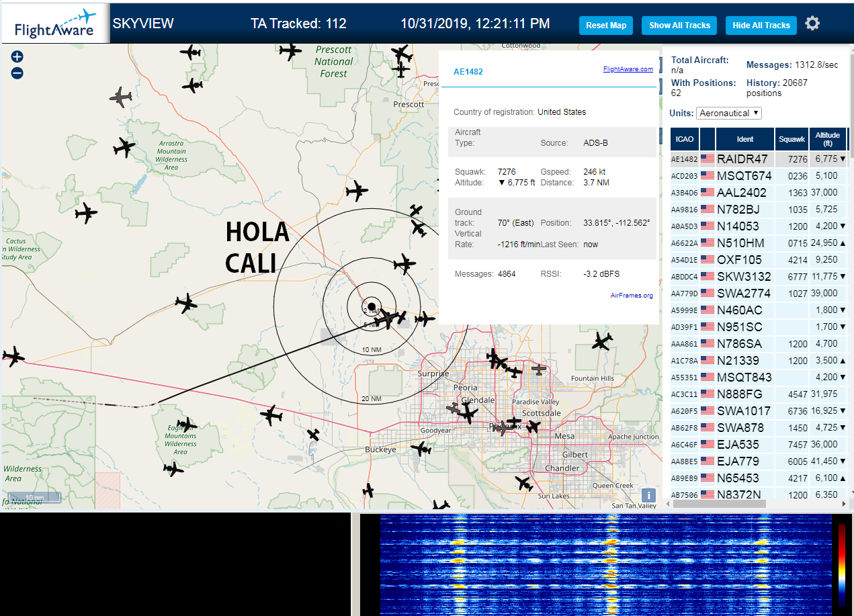Select aircraft icon near Prescott National Forest label

point(290,50)
